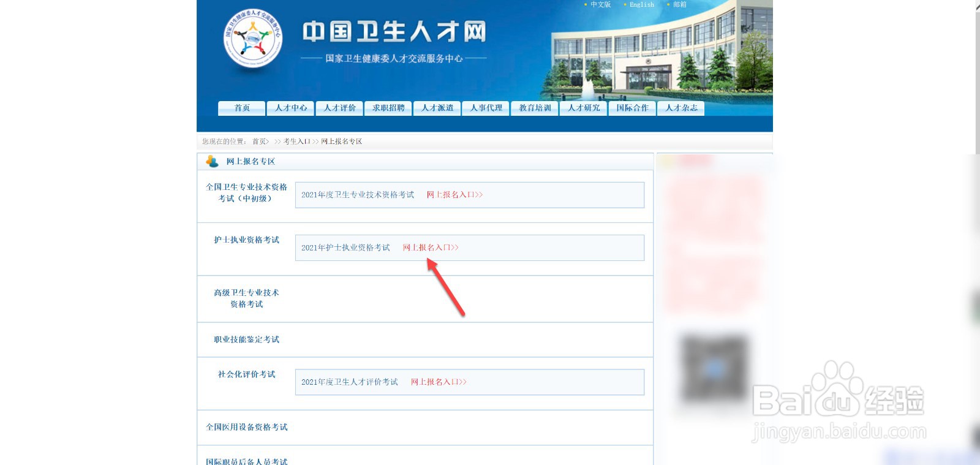Click the 网上报名专区 panel title
This screenshot has width=980, height=465.
click(251, 162)
